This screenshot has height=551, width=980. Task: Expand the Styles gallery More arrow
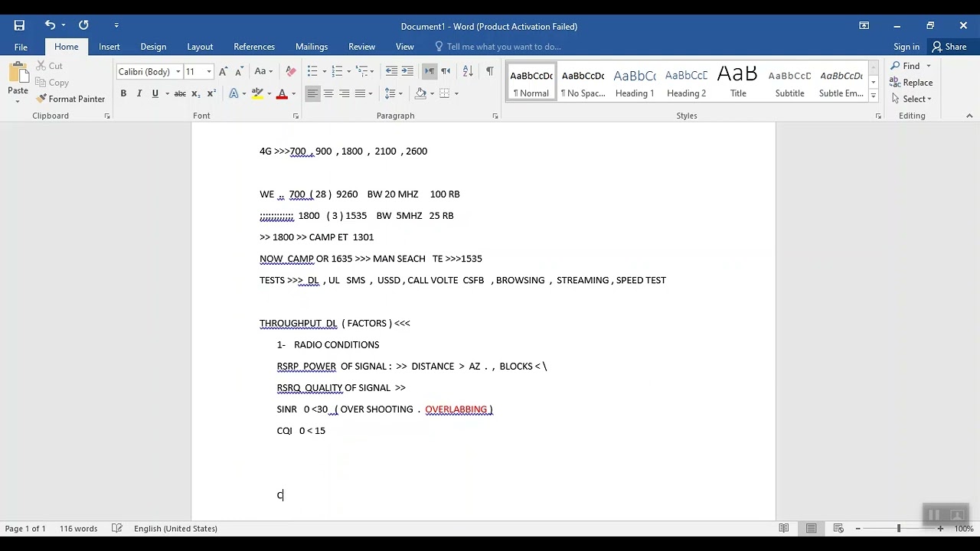point(873,96)
